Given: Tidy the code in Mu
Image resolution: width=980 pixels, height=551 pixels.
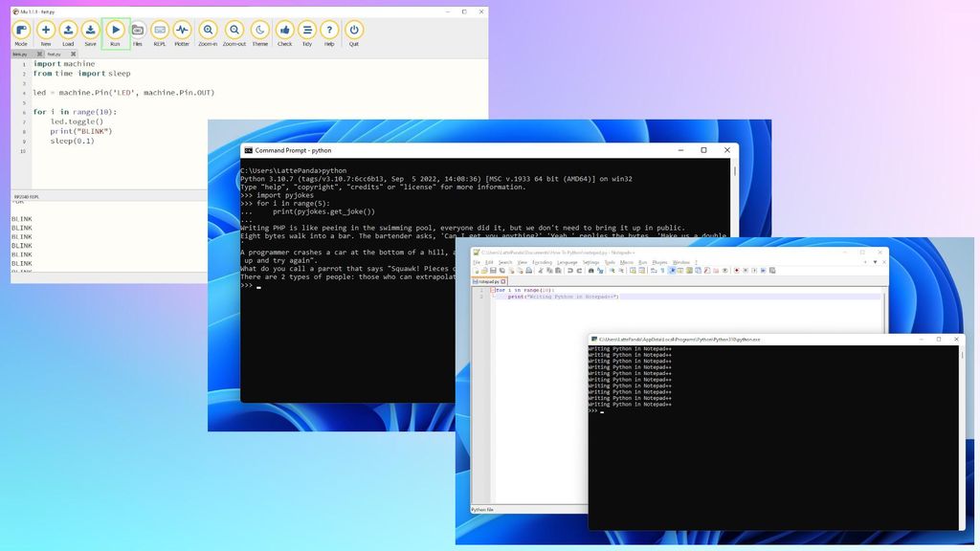Looking at the screenshot, I should pos(306,31).
